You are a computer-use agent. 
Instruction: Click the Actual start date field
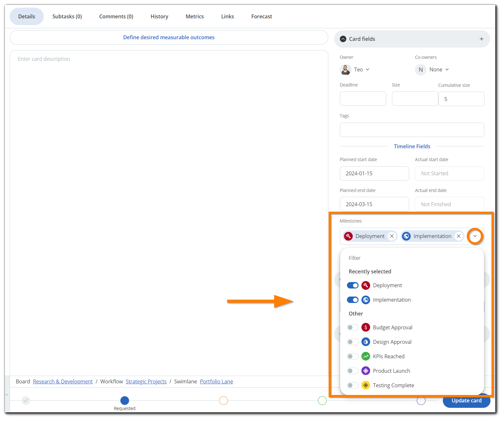tap(450, 173)
